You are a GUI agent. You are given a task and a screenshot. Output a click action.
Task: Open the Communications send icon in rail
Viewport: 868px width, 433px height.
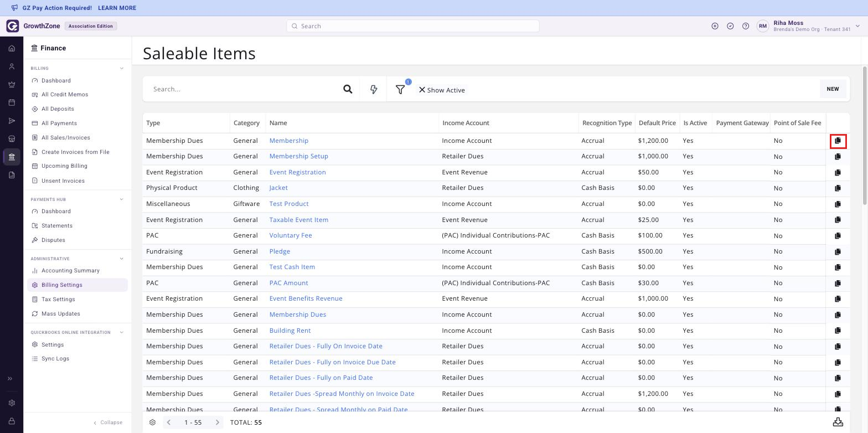[x=12, y=121]
